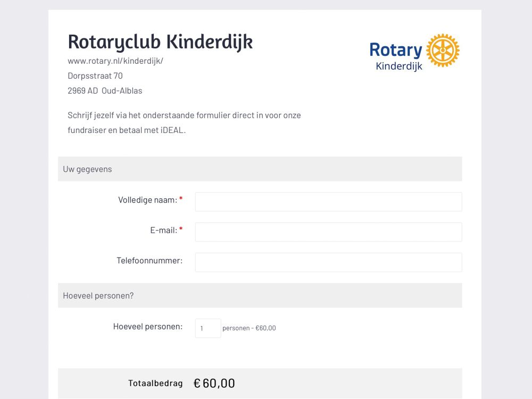This screenshot has height=399, width=532.
Task: Select the Volledige naam input field
Action: pos(328,202)
